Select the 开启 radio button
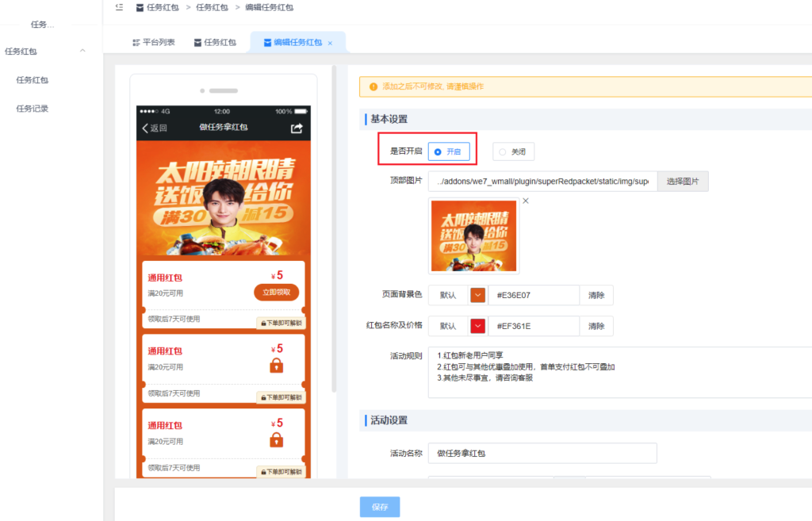Screen dimensions: 812x521 pyautogui.click(x=439, y=151)
